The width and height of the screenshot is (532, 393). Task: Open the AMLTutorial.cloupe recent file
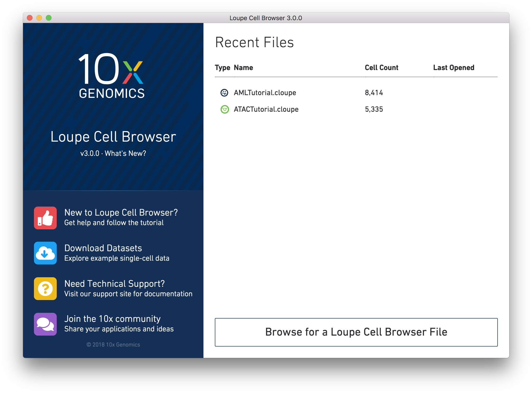pyautogui.click(x=265, y=92)
